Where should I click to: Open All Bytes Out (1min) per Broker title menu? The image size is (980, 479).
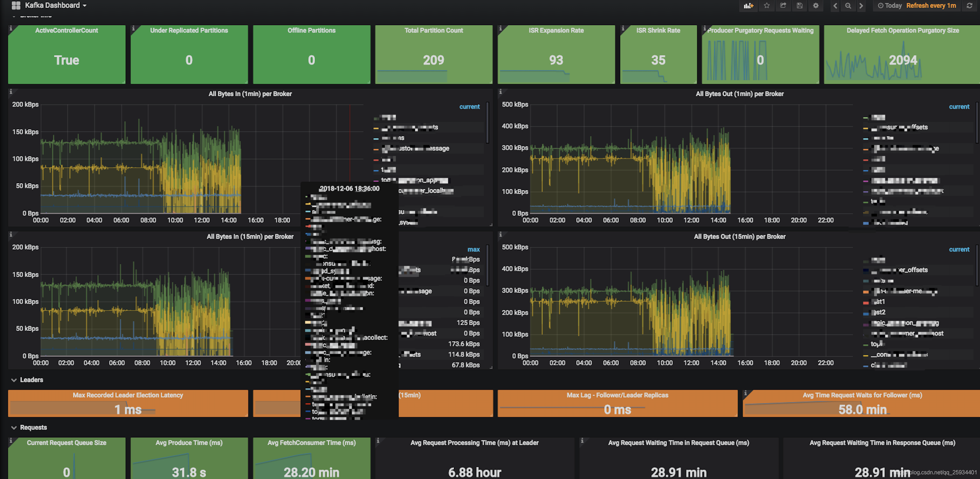tap(739, 93)
